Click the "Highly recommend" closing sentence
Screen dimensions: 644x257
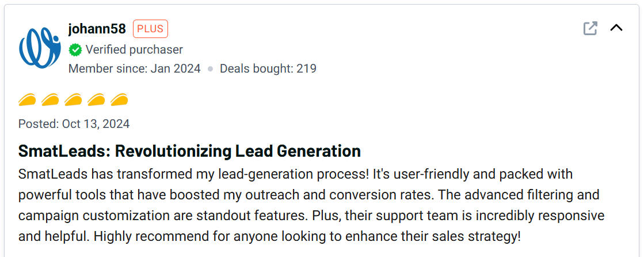307,236
